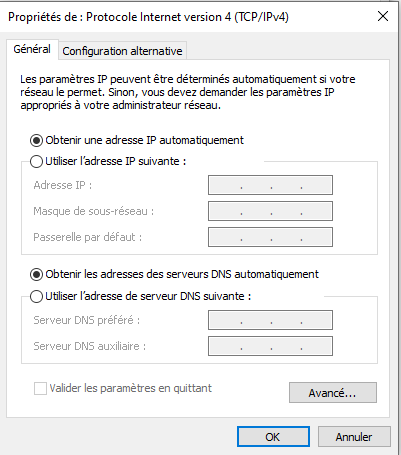Cancel with the Annuler button
The height and width of the screenshot is (455, 401).
click(x=354, y=437)
